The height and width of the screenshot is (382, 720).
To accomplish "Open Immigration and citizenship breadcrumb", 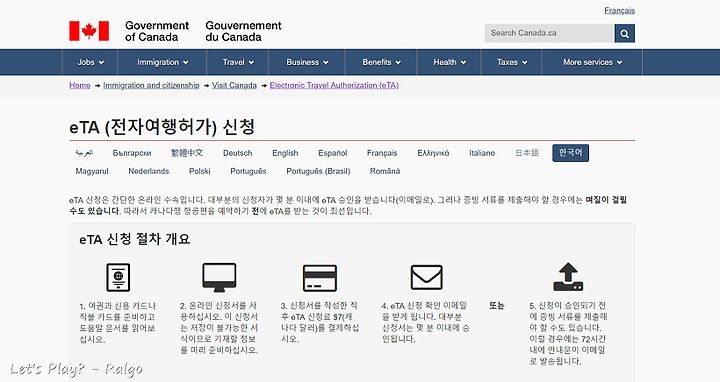I will [x=151, y=85].
